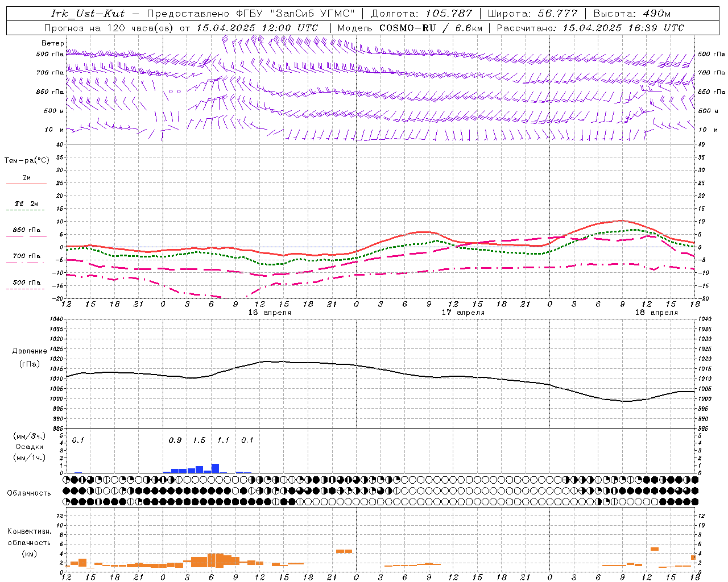This screenshot has width=728, height=582.
Task: Click the date label 16 апреля
Action: 270,312
